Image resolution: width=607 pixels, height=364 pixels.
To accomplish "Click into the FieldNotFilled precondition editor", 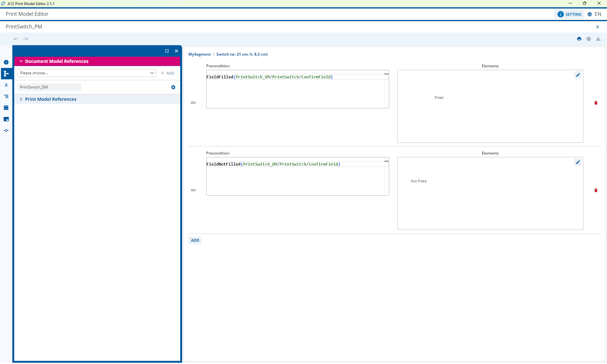I will 297,176.
